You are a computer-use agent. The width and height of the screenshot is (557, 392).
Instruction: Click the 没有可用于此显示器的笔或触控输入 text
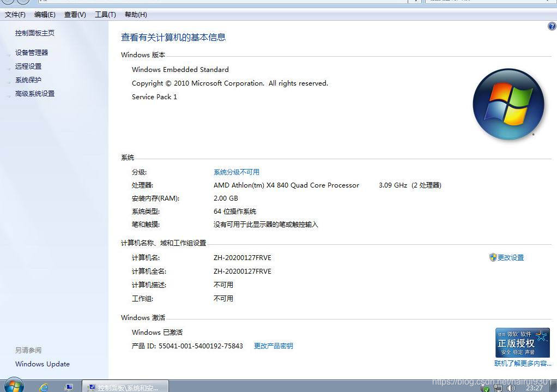(x=266, y=225)
